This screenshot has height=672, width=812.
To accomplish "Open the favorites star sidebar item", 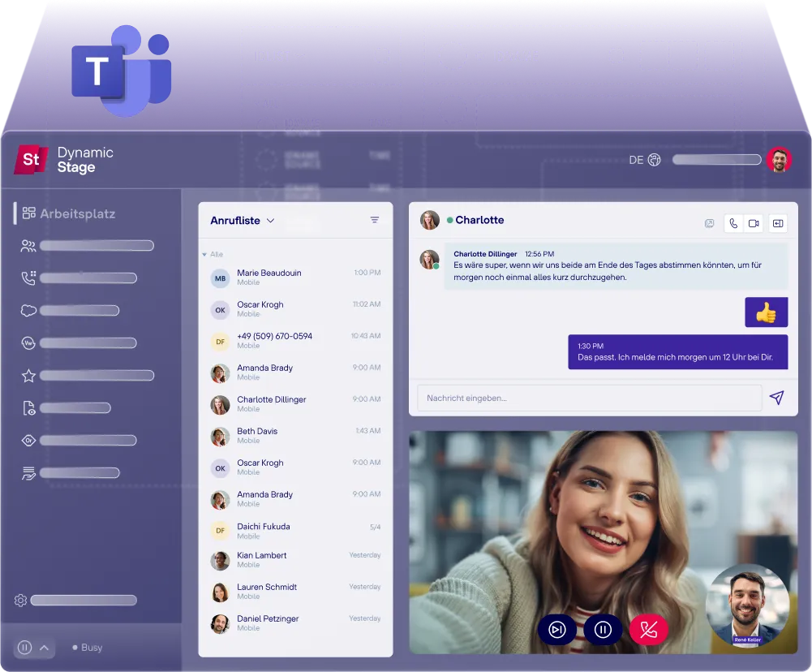I will coord(28,375).
